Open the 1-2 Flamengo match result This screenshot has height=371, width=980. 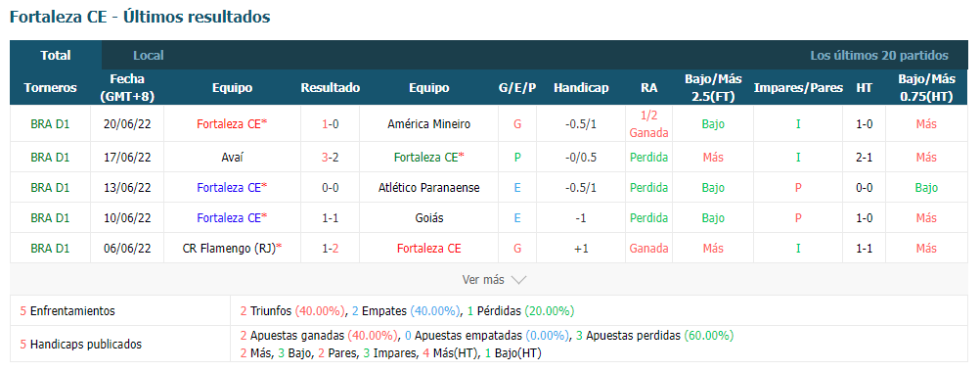(330, 248)
